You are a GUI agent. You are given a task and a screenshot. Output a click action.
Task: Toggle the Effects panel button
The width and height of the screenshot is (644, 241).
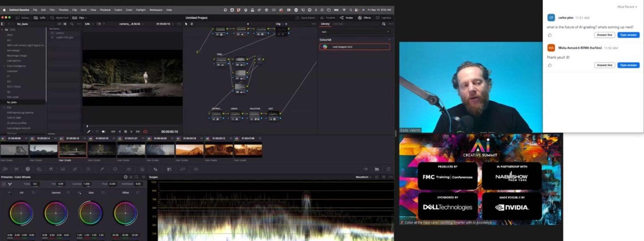[365, 18]
